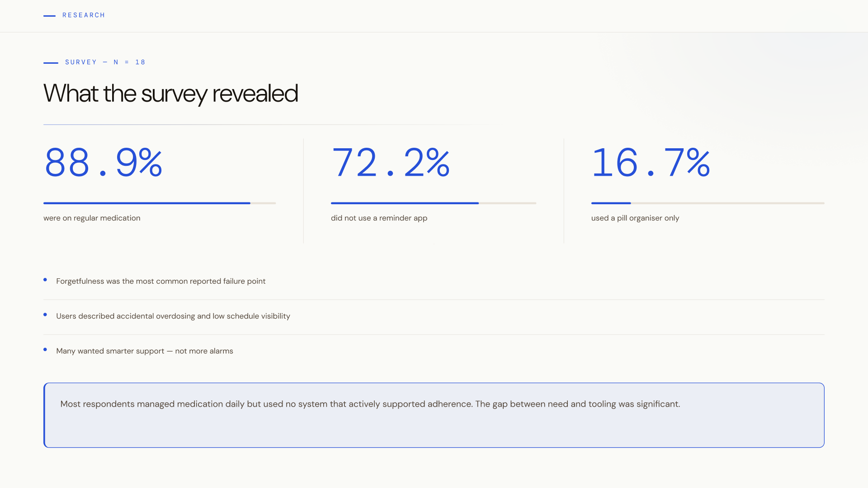Click the blue dash beside RESEARCH

tap(49, 16)
